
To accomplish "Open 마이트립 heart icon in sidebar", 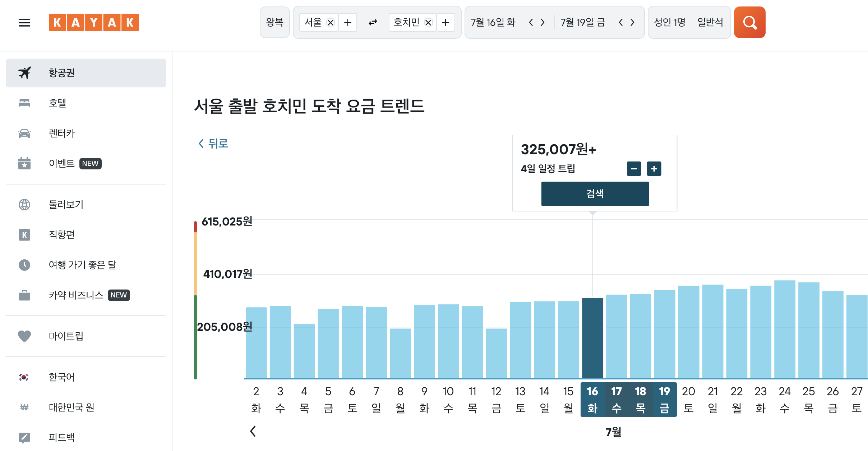I will 24,336.
